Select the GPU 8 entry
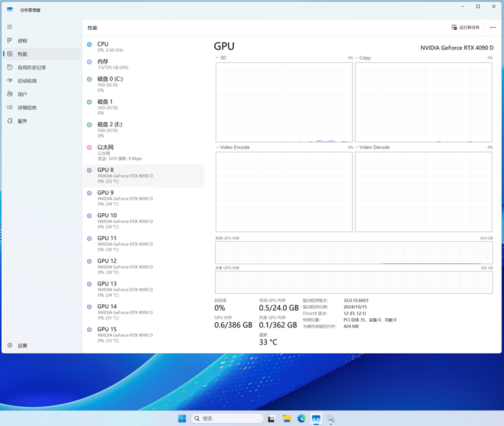Screen dimensions: 504x426 (x=144, y=175)
